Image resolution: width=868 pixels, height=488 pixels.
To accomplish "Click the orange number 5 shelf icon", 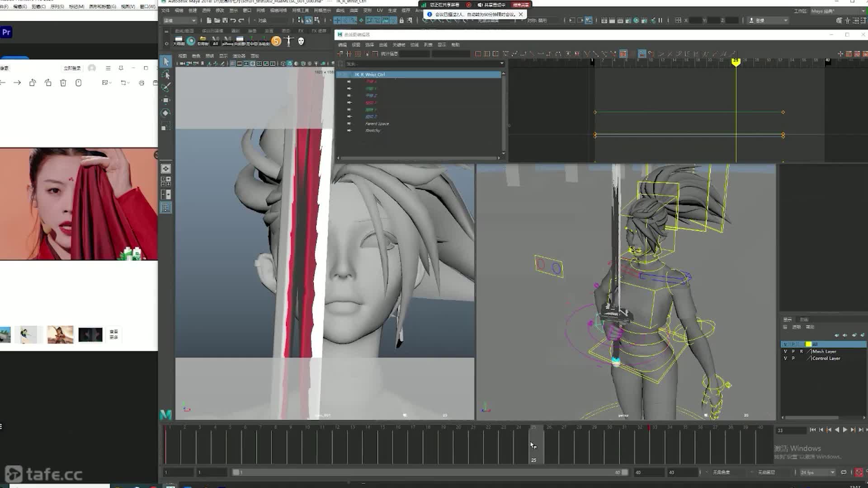I will click(x=276, y=41).
